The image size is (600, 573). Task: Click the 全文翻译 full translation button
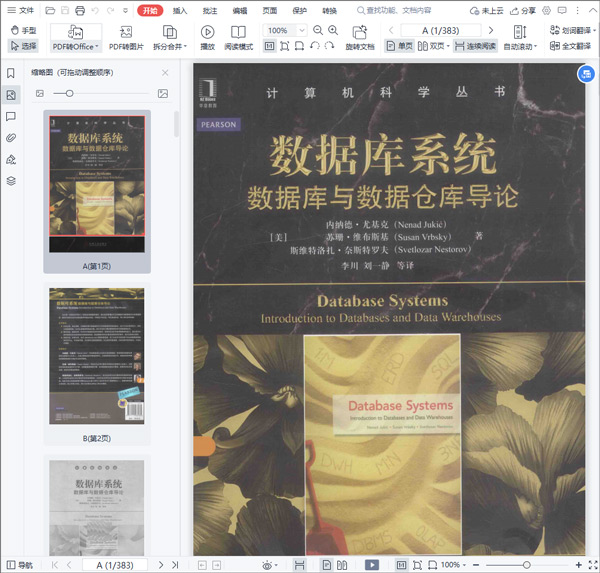(x=570, y=46)
